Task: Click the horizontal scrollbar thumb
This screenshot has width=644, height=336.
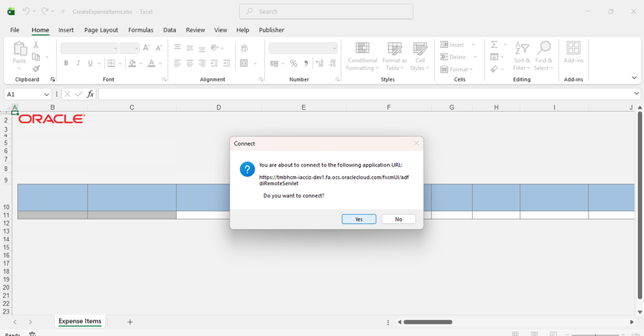Action: point(428,322)
